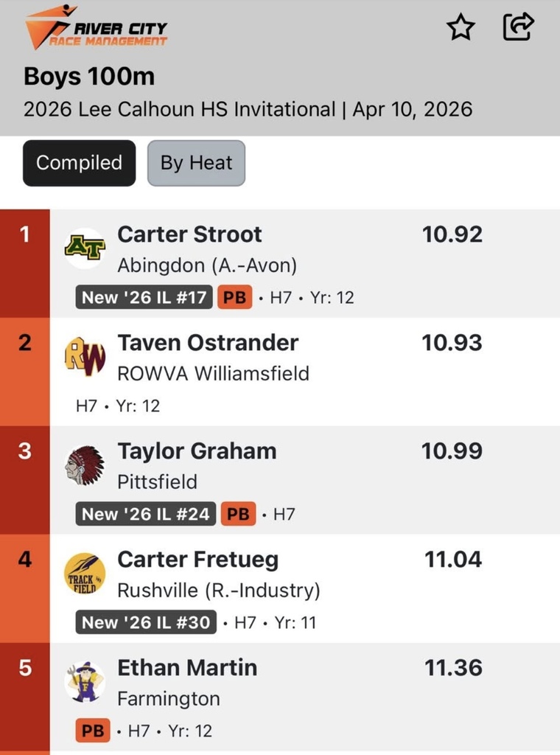Select the Compiled results tab
Screen dimensions: 560x755
[x=80, y=163]
